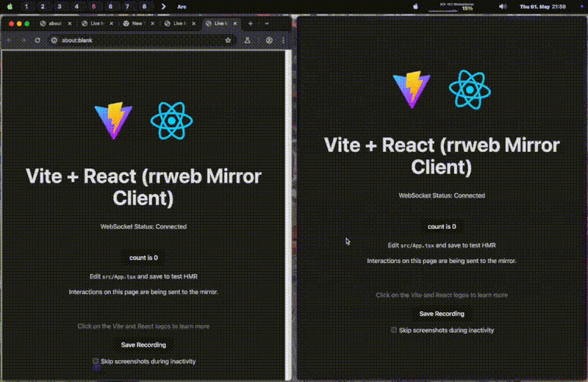This screenshot has width=588, height=382.
Task: Close the 'about' browser tab
Action: click(70, 24)
